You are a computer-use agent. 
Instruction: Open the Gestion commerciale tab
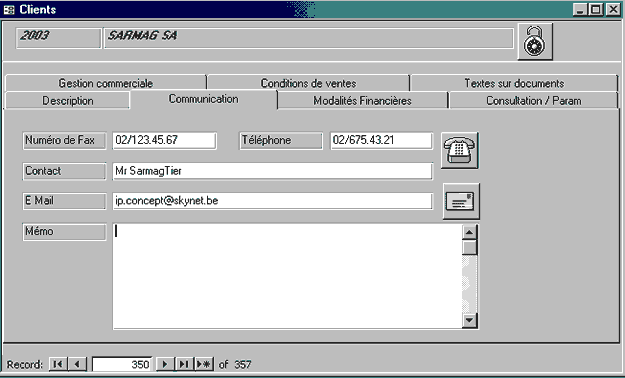[106, 83]
